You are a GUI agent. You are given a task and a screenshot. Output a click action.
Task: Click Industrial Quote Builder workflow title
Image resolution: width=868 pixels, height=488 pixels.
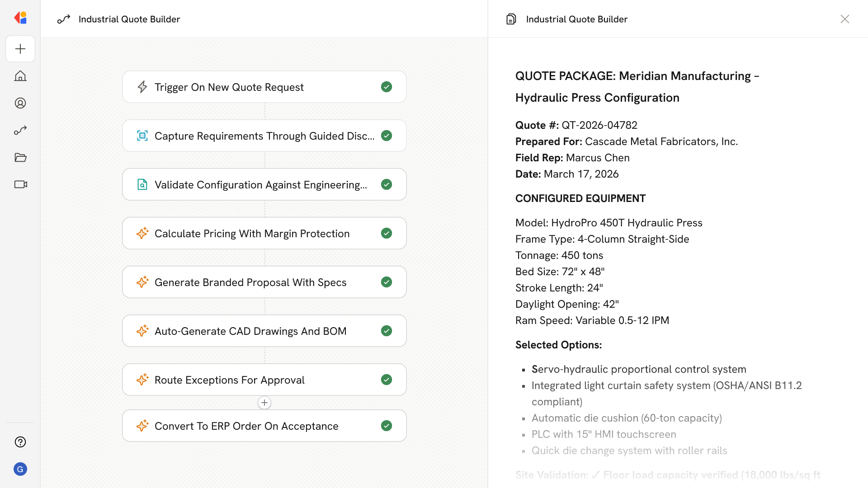(x=129, y=19)
